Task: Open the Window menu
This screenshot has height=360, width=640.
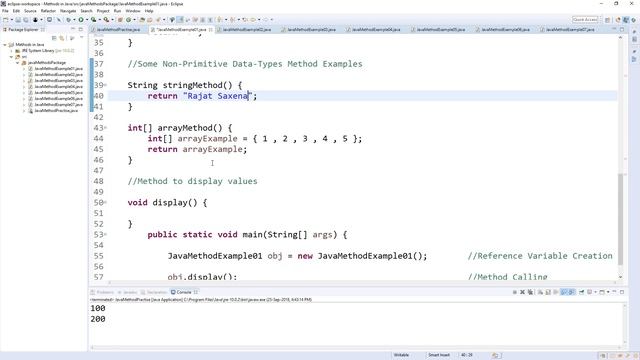Action: [x=133, y=11]
